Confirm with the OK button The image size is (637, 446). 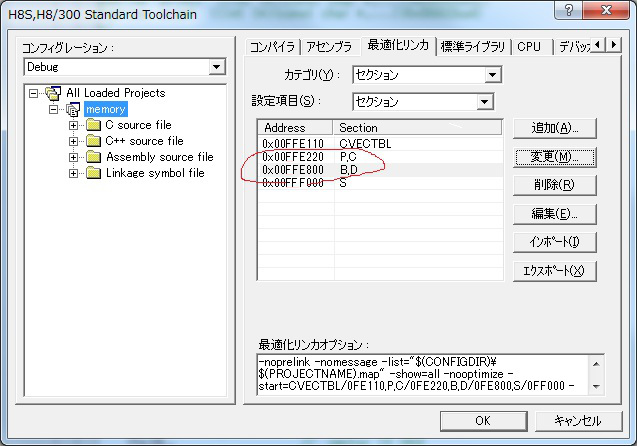pyautogui.click(x=483, y=421)
